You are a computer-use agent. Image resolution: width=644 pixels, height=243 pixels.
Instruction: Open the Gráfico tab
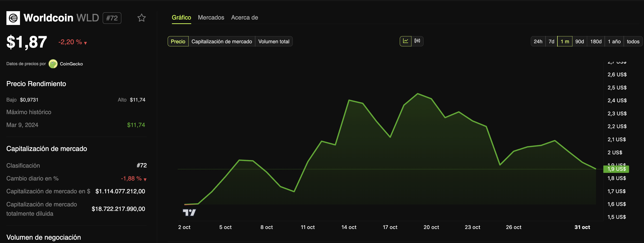pos(181,18)
